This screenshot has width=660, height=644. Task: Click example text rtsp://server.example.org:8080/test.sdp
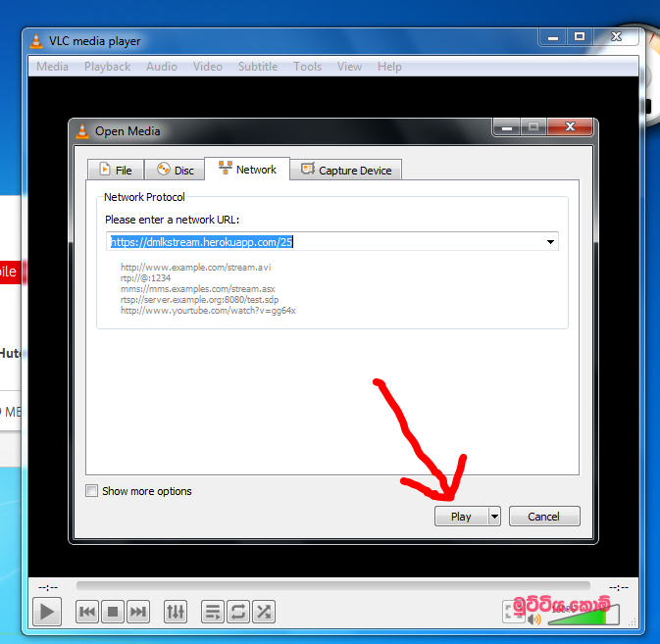pos(199,300)
